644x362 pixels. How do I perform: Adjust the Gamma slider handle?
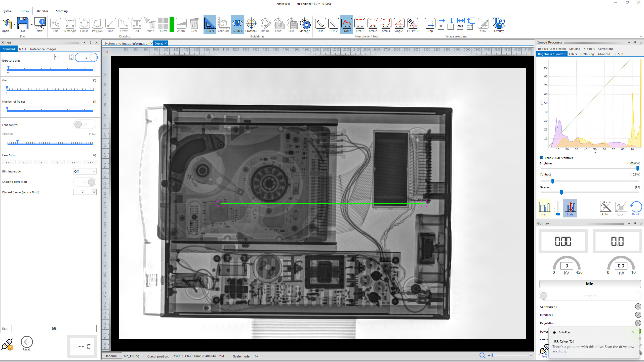point(561,192)
